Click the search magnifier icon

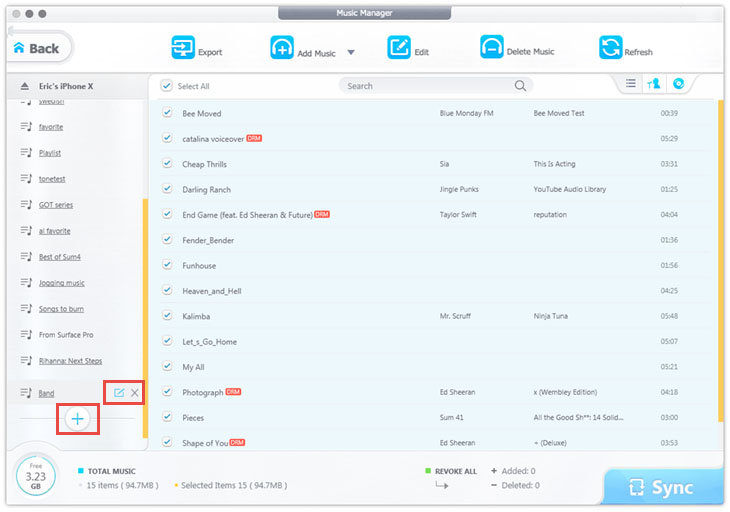tap(520, 86)
